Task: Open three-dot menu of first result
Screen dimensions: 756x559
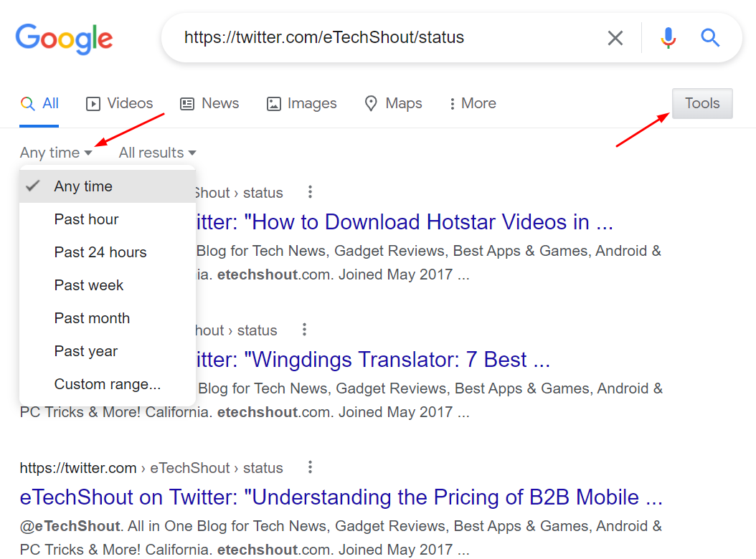Action: point(310,192)
